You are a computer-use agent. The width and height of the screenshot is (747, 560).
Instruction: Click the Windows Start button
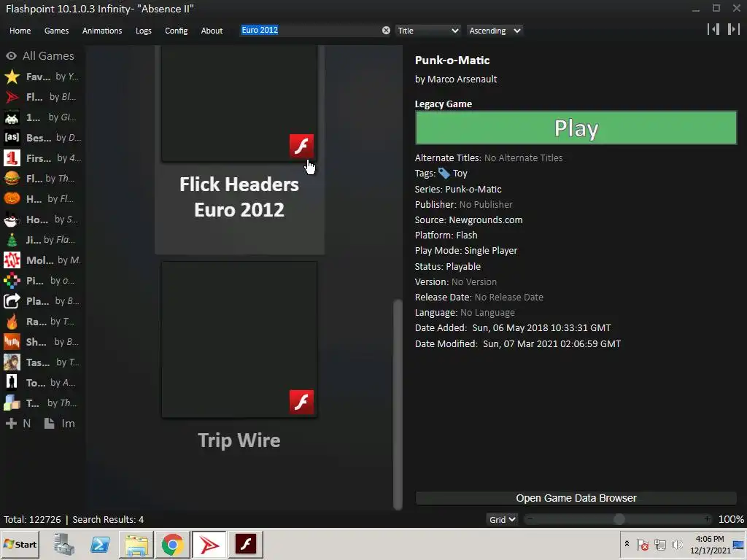pos(20,544)
